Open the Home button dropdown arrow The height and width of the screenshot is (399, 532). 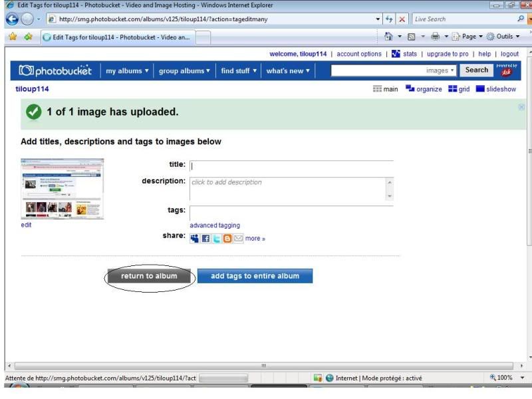point(400,37)
